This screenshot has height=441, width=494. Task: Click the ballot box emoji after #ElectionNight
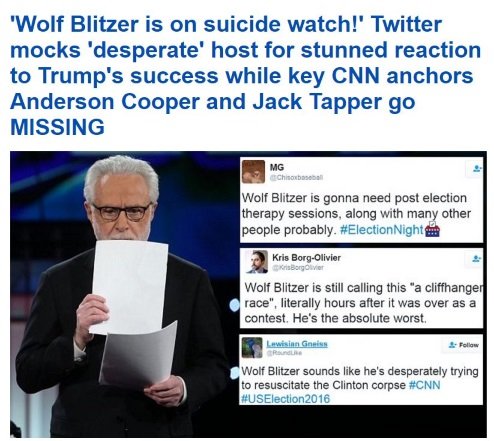432,229
